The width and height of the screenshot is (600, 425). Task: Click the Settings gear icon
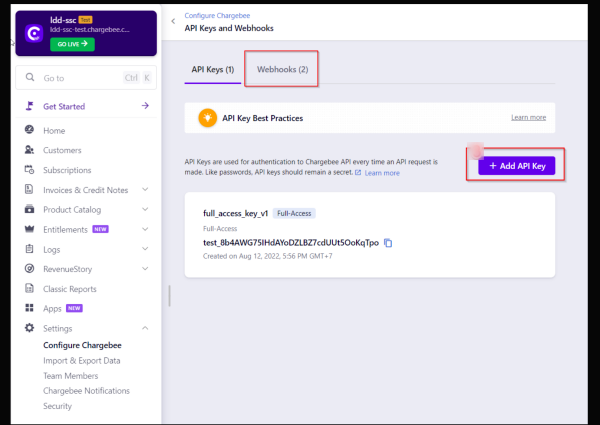(29, 328)
